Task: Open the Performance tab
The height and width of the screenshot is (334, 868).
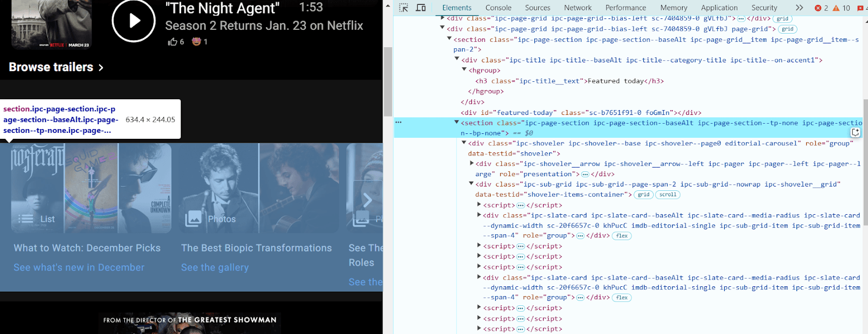Action: (x=626, y=8)
